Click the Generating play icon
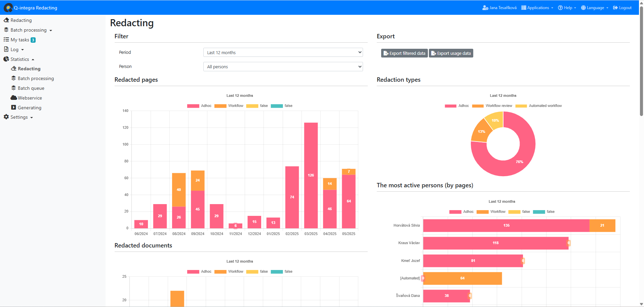The width and height of the screenshot is (644, 307). [x=13, y=108]
